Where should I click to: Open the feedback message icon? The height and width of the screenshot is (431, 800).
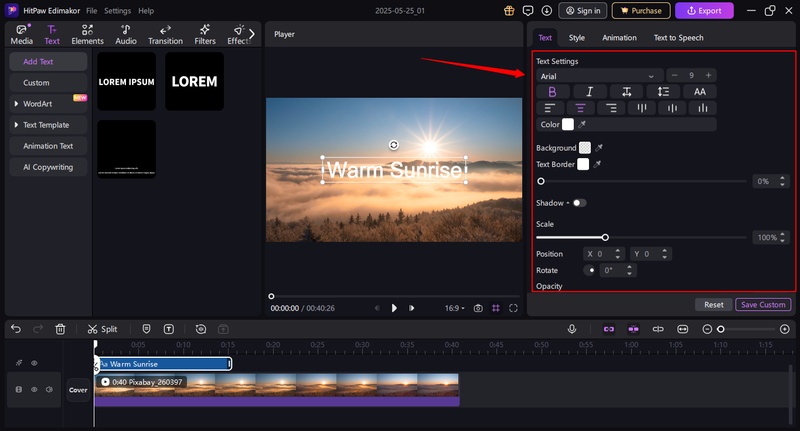point(528,11)
